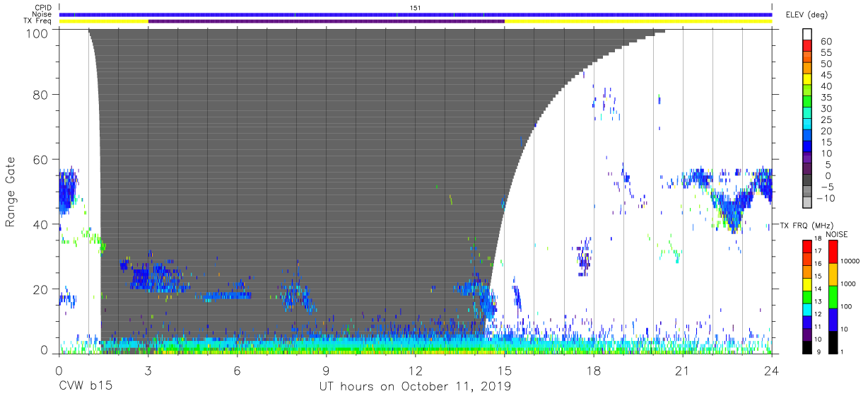Click the blue echo cluster at hour 0, gate 50
This screenshot has height=401, width=868.
click(x=68, y=191)
